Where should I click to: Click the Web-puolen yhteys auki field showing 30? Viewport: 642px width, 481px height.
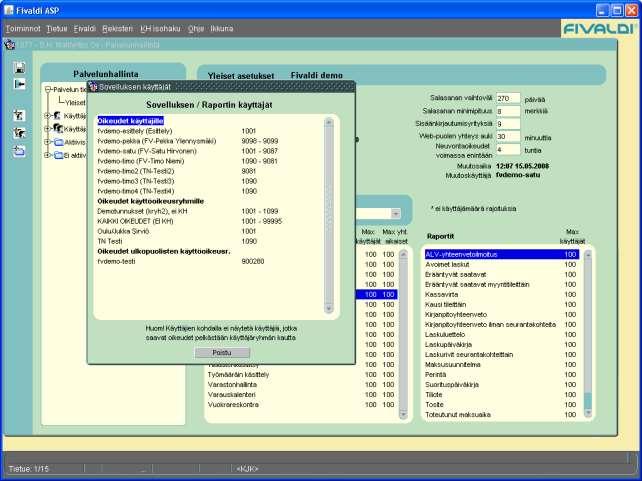508,136
